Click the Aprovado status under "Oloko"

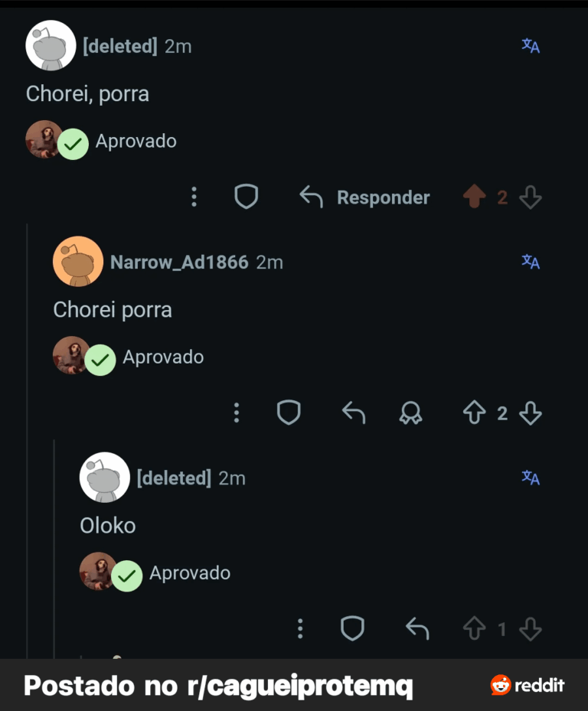tap(189, 573)
